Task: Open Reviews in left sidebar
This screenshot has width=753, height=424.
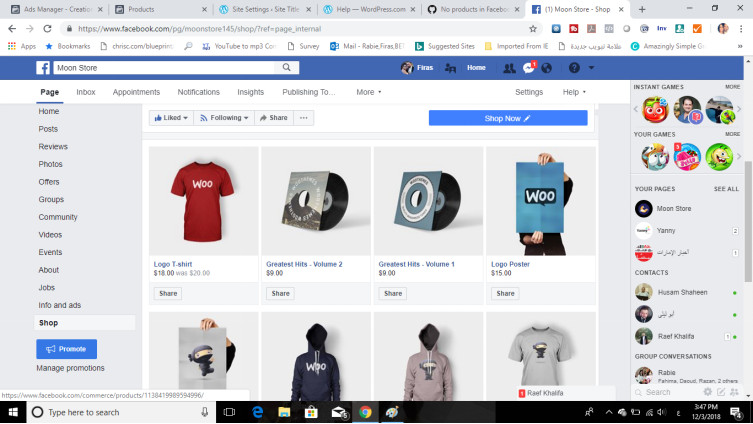Action: coord(53,146)
